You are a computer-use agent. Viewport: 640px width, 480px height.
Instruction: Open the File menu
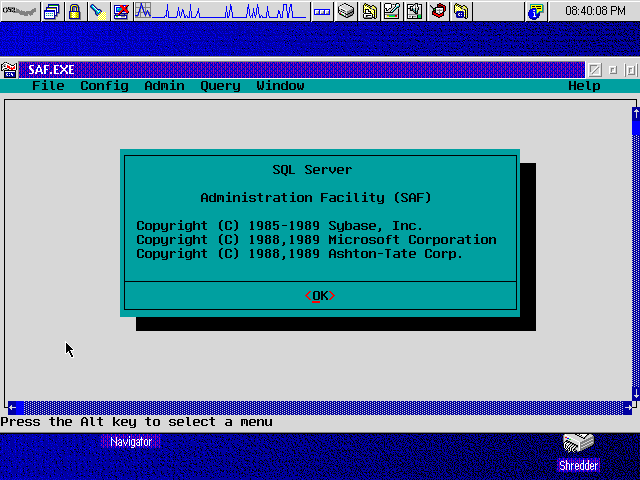(x=48, y=86)
